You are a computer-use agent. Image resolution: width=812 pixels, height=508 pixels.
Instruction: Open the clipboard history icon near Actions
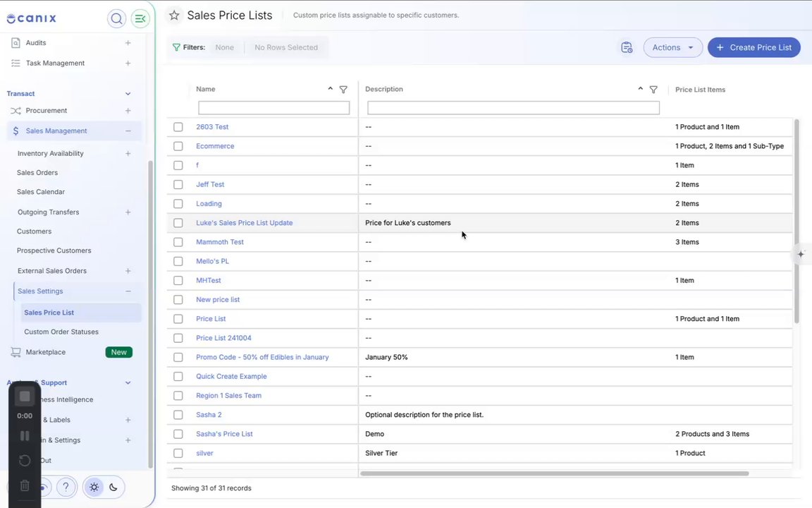[x=627, y=48]
